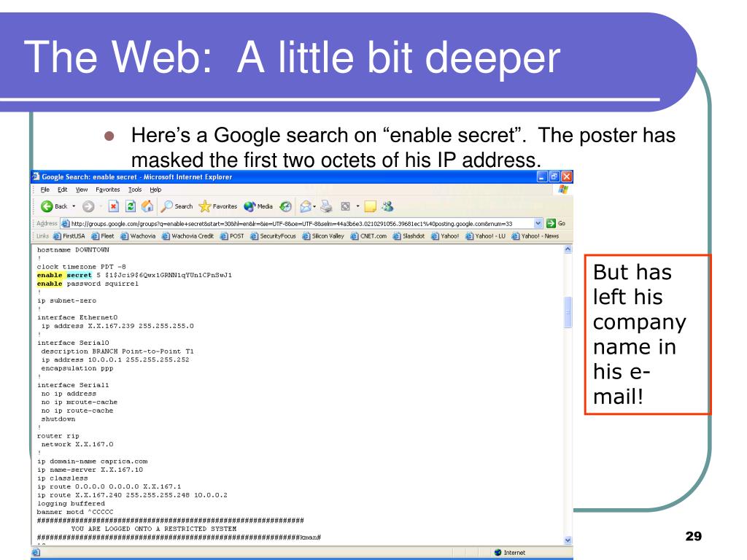The width and height of the screenshot is (747, 560).
Task: Expand the Edit icon dropdown arrow
Action: 357,206
